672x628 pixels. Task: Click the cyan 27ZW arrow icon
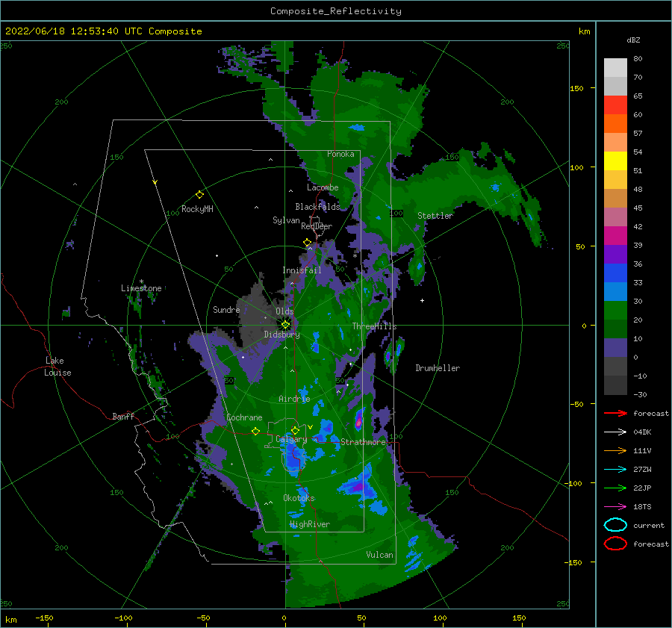(x=615, y=470)
